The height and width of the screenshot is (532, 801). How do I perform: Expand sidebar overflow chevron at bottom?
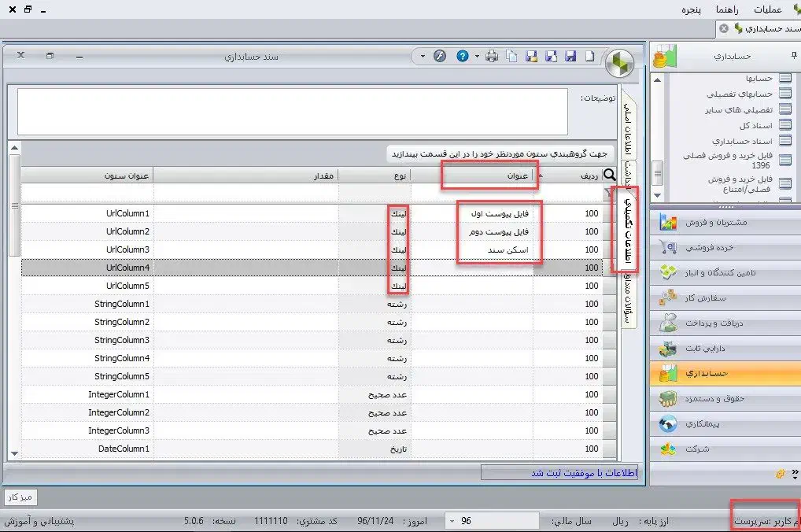pos(794,474)
